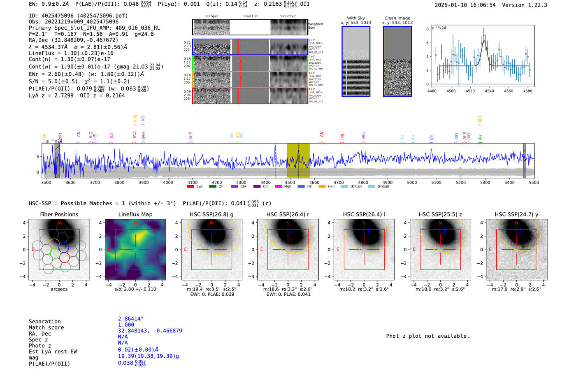
Task: Click the gray shaded band near 3550 Å
Action: point(57,160)
